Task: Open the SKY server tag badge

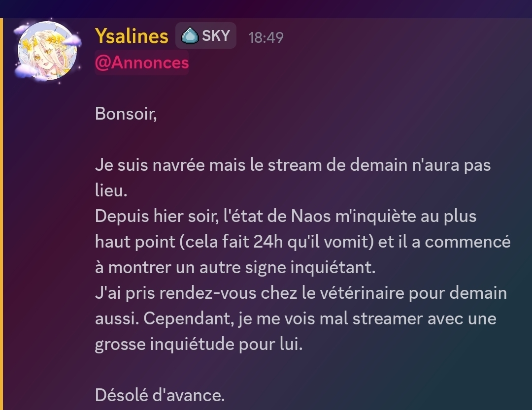Action: pyautogui.click(x=206, y=36)
